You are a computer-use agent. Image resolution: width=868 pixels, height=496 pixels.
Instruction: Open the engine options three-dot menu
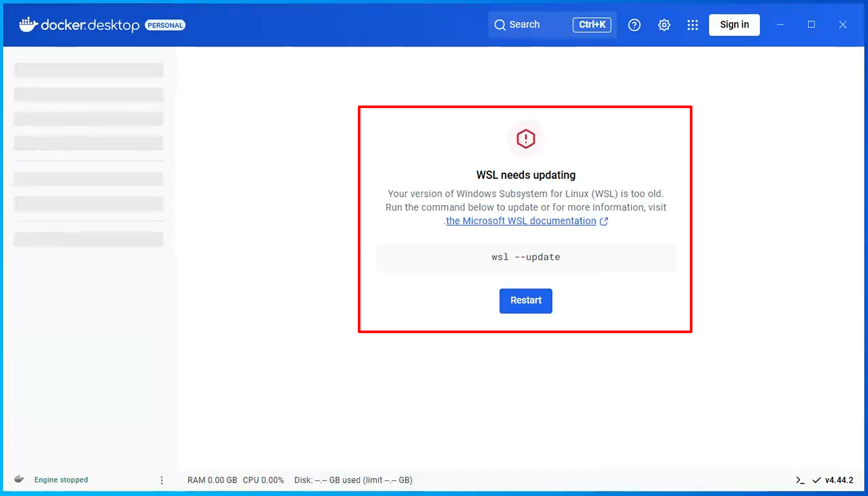tap(162, 480)
